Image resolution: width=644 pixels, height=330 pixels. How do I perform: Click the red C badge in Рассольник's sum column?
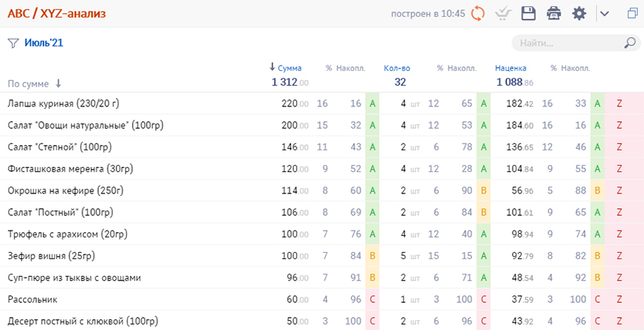[x=372, y=299]
